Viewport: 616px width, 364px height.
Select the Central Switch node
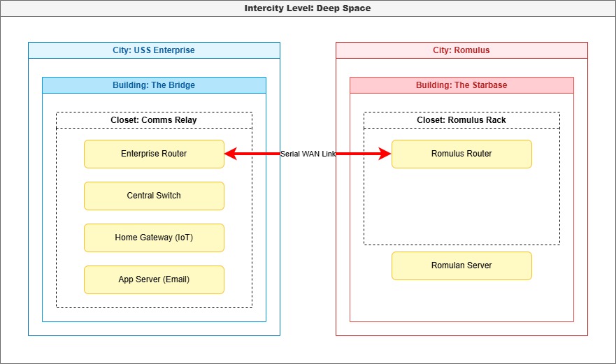(x=154, y=196)
